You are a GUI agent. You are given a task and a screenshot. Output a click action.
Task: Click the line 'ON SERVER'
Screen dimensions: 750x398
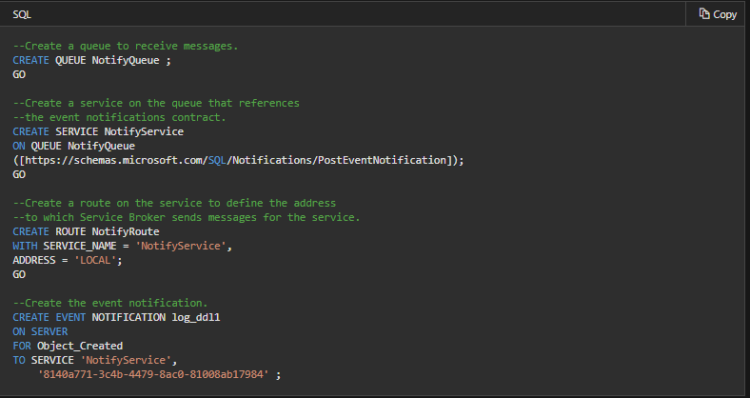(40, 332)
